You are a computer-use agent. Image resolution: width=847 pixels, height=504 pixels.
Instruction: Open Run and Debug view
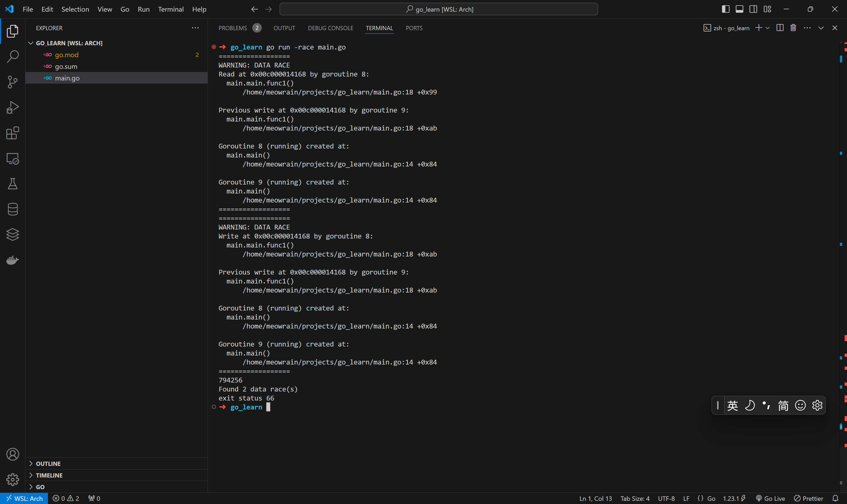[12, 107]
